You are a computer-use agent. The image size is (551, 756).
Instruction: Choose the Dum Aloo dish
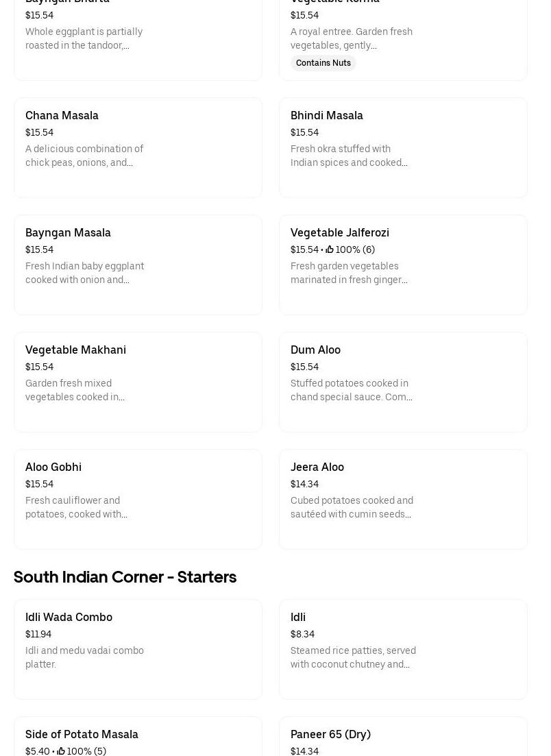pyautogui.click(x=403, y=382)
